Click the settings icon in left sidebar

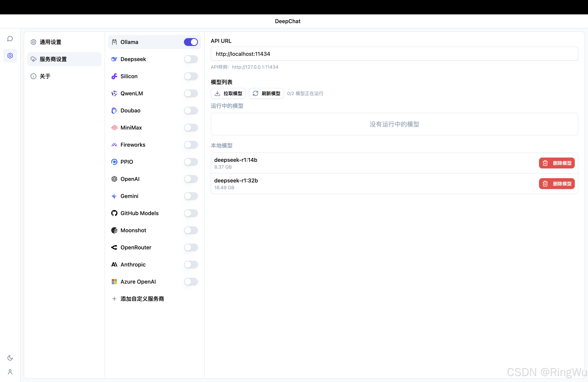(10, 56)
